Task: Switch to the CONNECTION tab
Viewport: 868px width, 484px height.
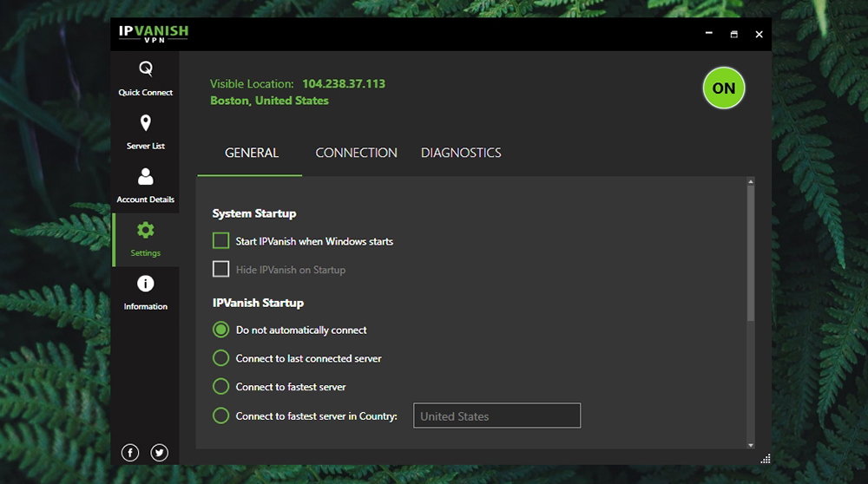Action: tap(356, 154)
